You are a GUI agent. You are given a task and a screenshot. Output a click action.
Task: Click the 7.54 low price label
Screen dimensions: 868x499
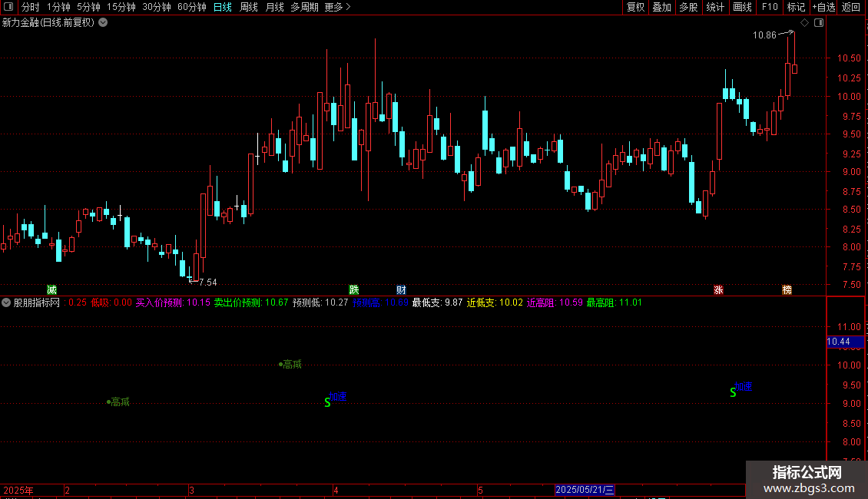tap(208, 283)
